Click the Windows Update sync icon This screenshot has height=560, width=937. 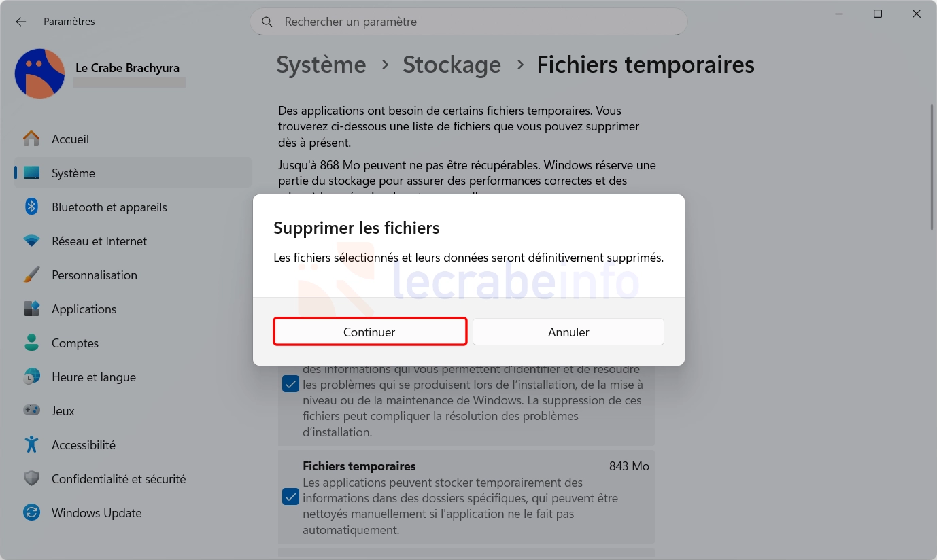point(31,512)
